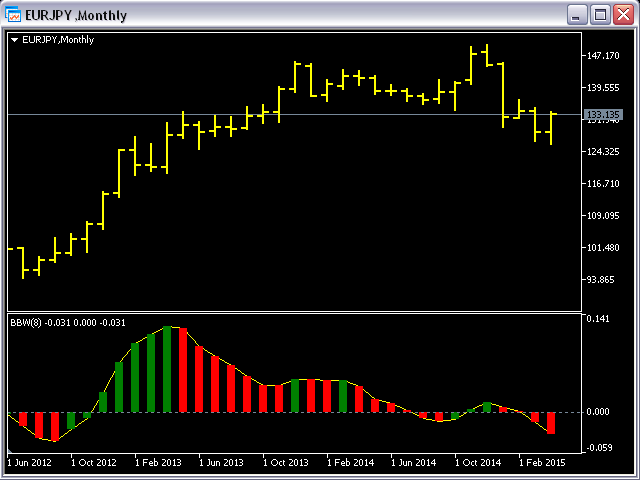Click the current price label 133.135

605,115
